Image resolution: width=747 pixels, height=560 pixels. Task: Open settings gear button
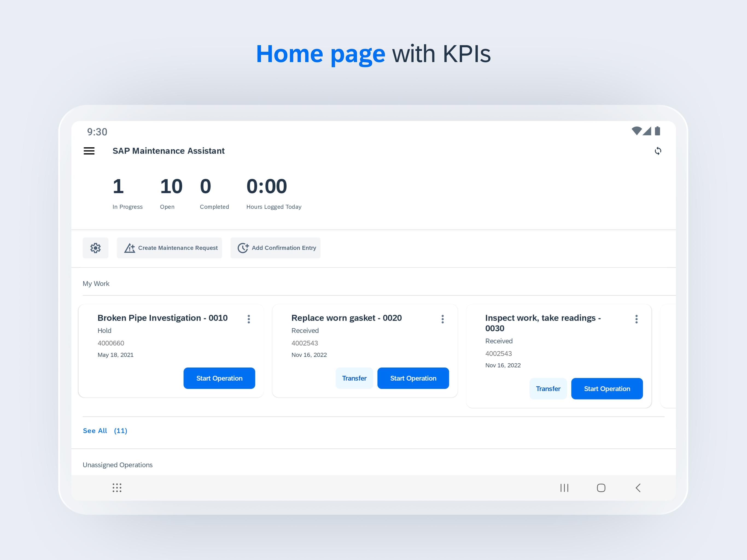click(96, 248)
